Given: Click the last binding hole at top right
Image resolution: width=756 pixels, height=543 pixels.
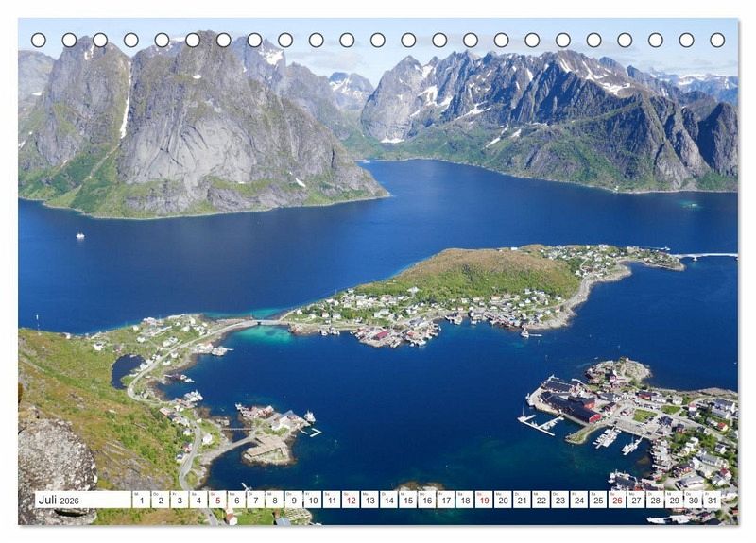Looking at the screenshot, I should [717, 40].
